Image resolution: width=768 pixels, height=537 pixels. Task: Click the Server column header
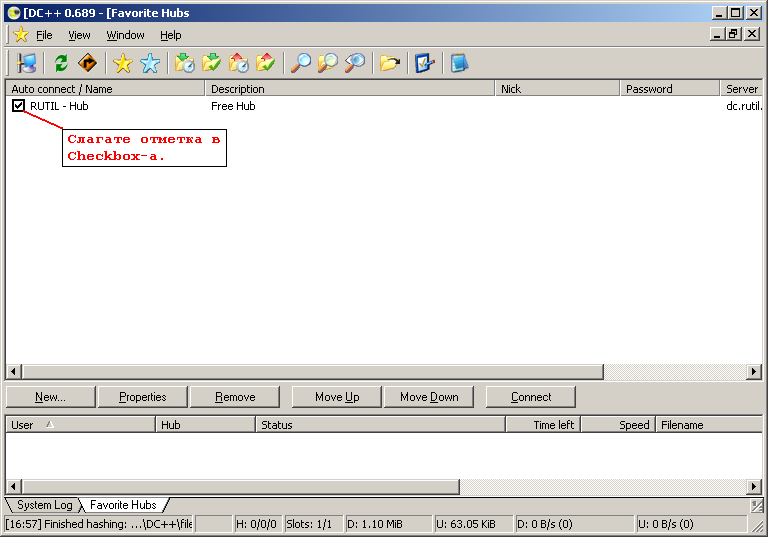pos(742,89)
